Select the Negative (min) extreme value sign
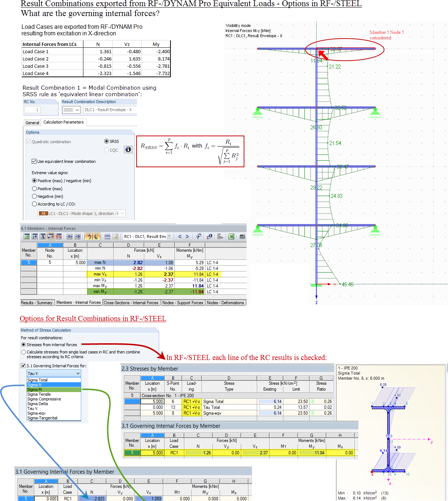Image resolution: width=448 pixels, height=501 pixels. [34, 196]
